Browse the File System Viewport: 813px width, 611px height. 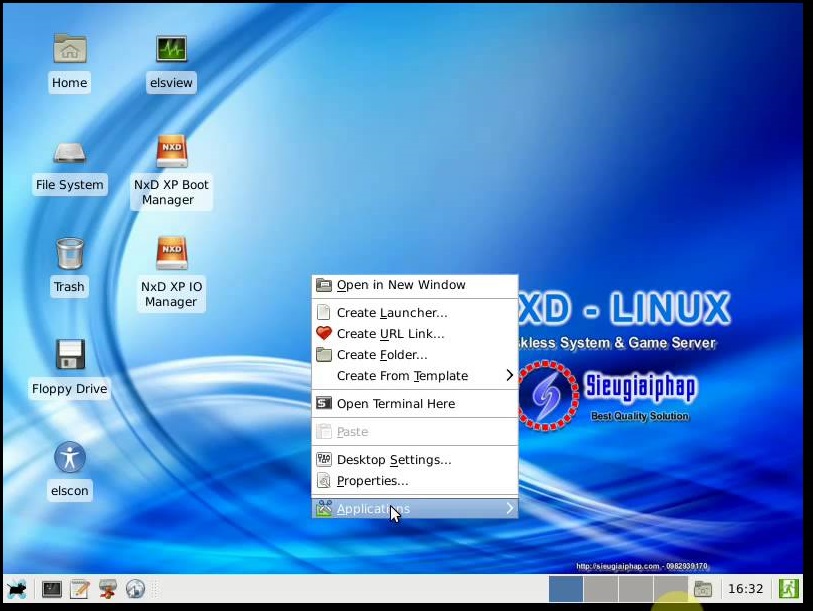[x=69, y=155]
